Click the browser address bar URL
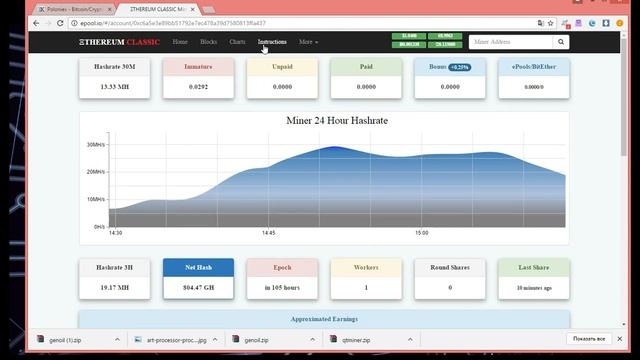 [x=173, y=23]
